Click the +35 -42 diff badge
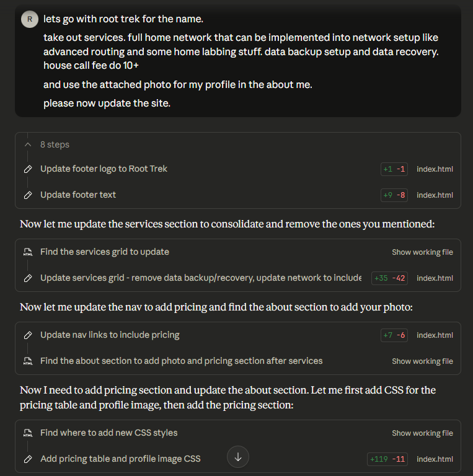 click(x=390, y=278)
